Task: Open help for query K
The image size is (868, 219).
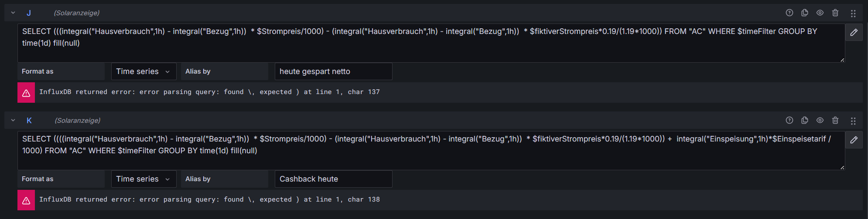Action: pos(789,120)
